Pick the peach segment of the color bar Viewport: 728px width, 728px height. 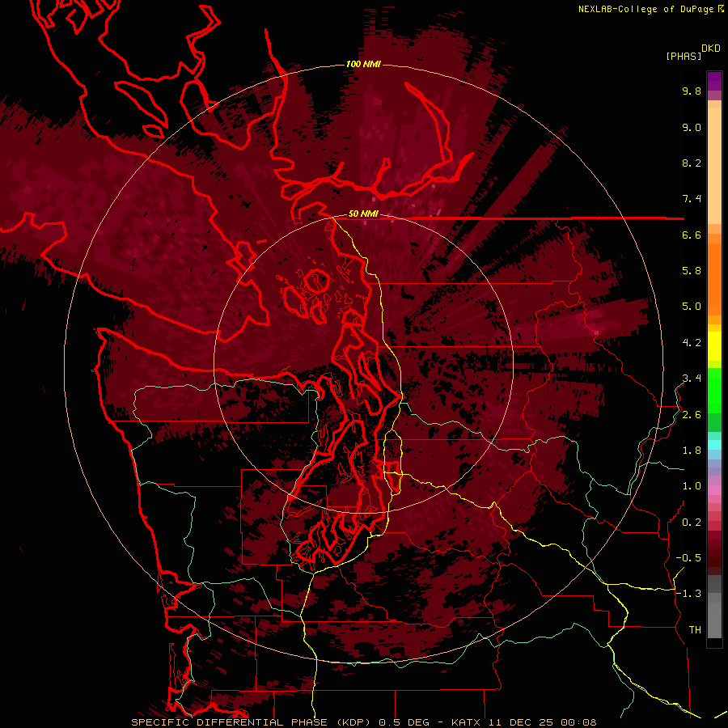pos(714,166)
